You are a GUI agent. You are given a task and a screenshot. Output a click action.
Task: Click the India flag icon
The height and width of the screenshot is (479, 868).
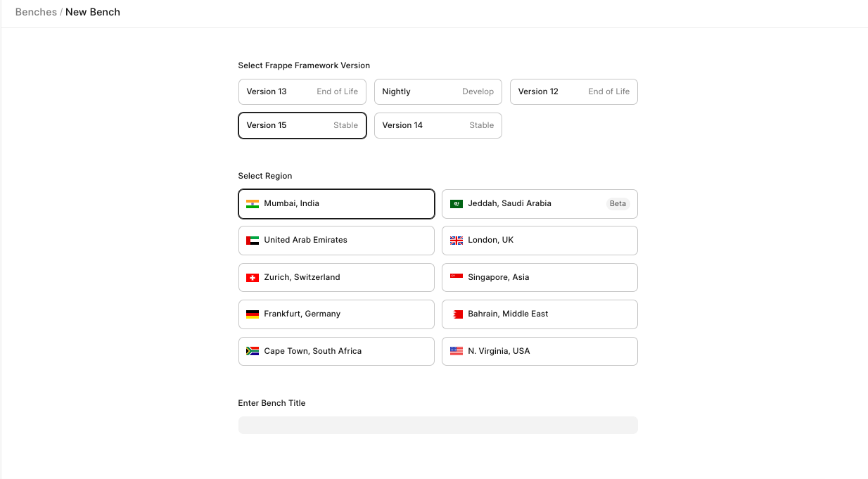click(x=252, y=204)
